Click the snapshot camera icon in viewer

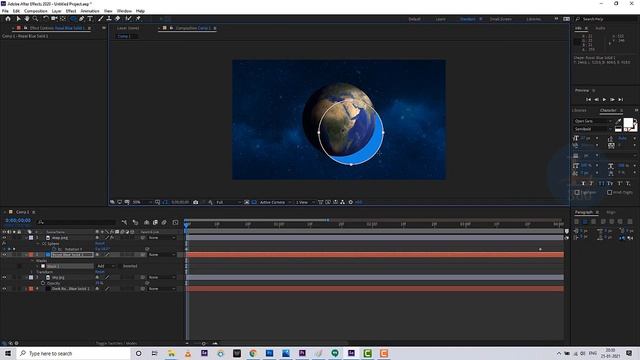point(196,202)
